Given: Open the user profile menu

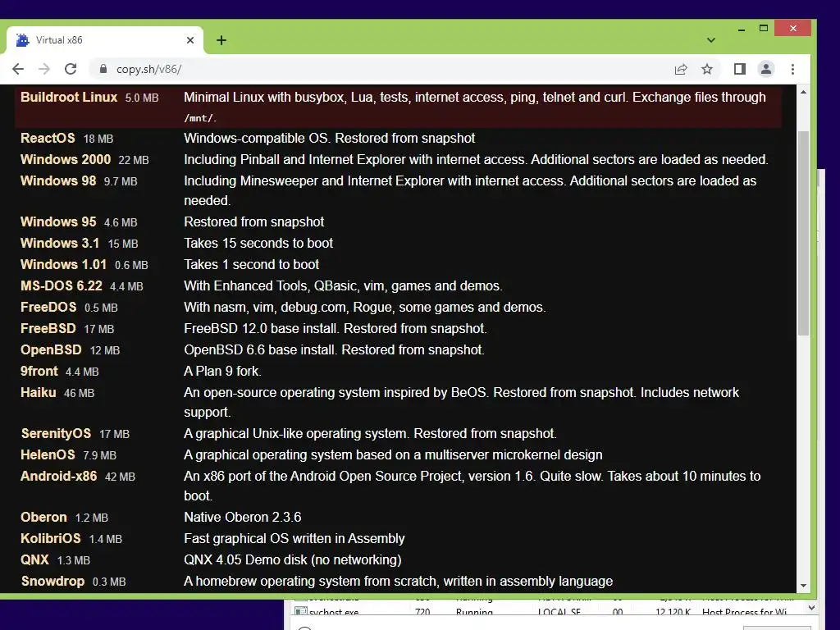Looking at the screenshot, I should click(766, 69).
